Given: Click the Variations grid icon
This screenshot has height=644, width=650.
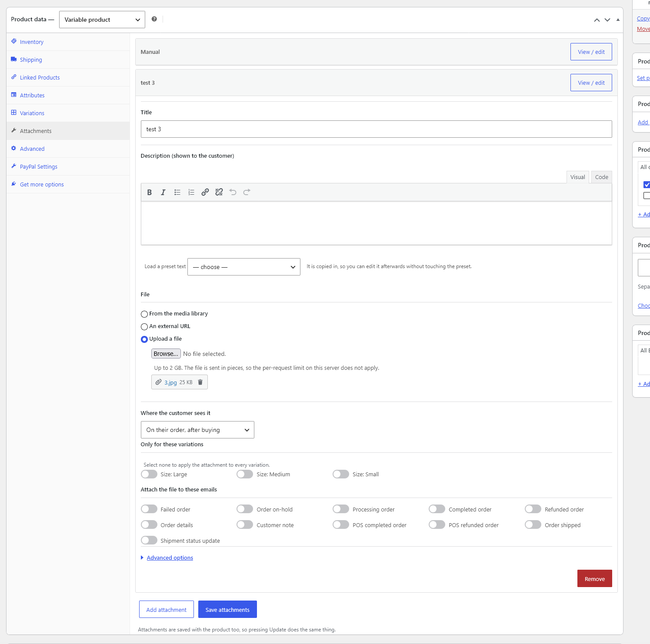Looking at the screenshot, I should point(14,113).
